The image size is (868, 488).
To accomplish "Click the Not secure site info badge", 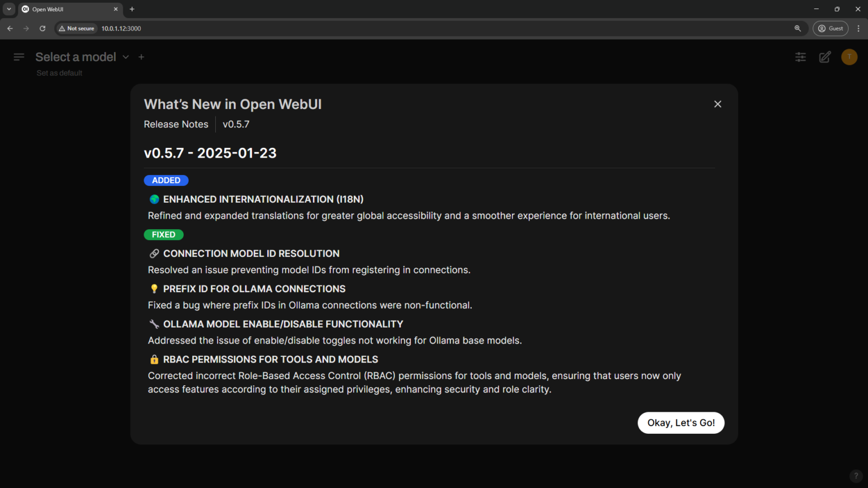I will (x=77, y=28).
